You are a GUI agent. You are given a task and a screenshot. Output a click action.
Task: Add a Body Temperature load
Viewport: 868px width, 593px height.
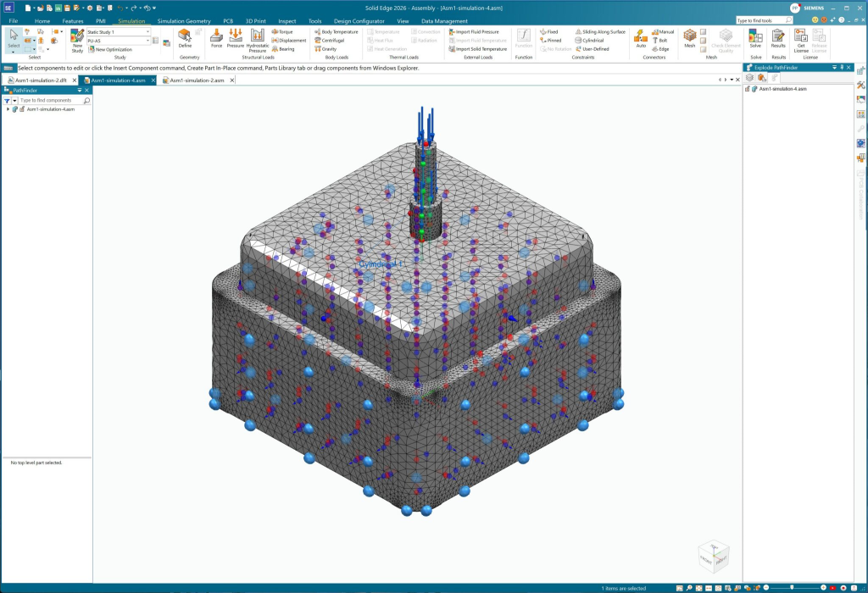click(x=336, y=32)
